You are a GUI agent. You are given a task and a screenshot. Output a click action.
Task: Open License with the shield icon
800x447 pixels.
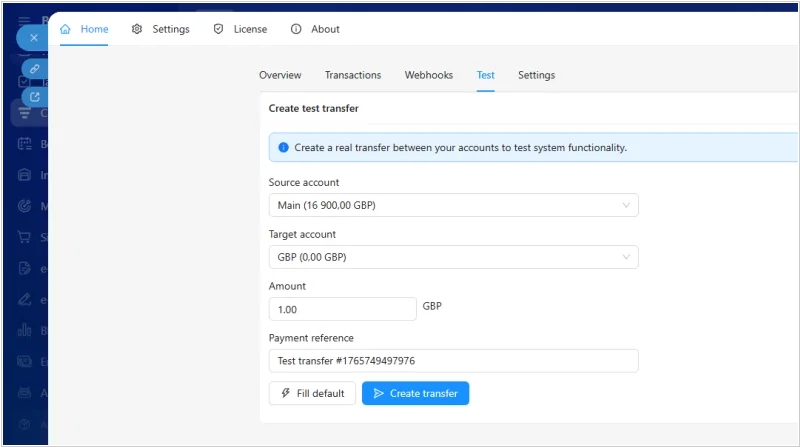pos(240,29)
